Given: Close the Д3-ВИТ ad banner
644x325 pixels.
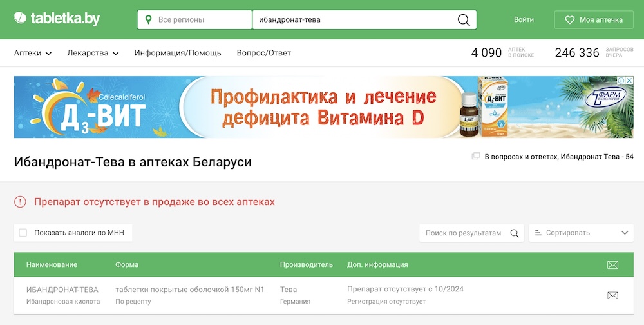Looking at the screenshot, I should coord(629,81).
